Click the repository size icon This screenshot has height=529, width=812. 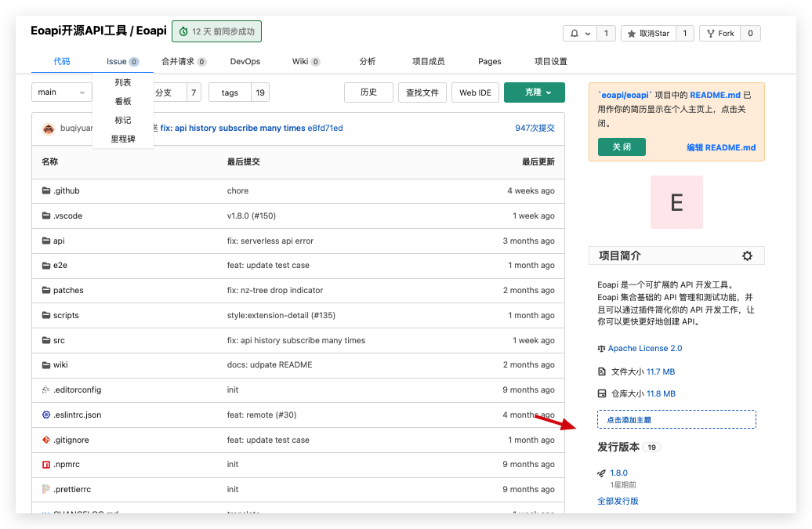coord(601,393)
